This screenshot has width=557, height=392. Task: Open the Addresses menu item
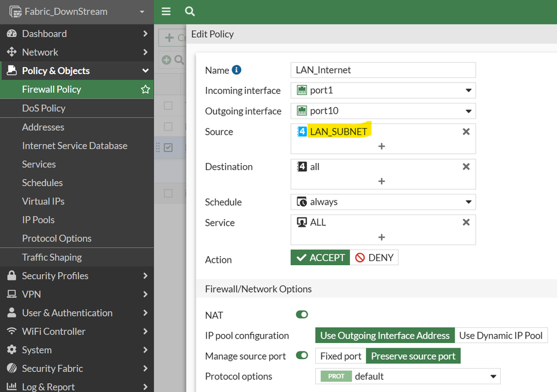(43, 127)
